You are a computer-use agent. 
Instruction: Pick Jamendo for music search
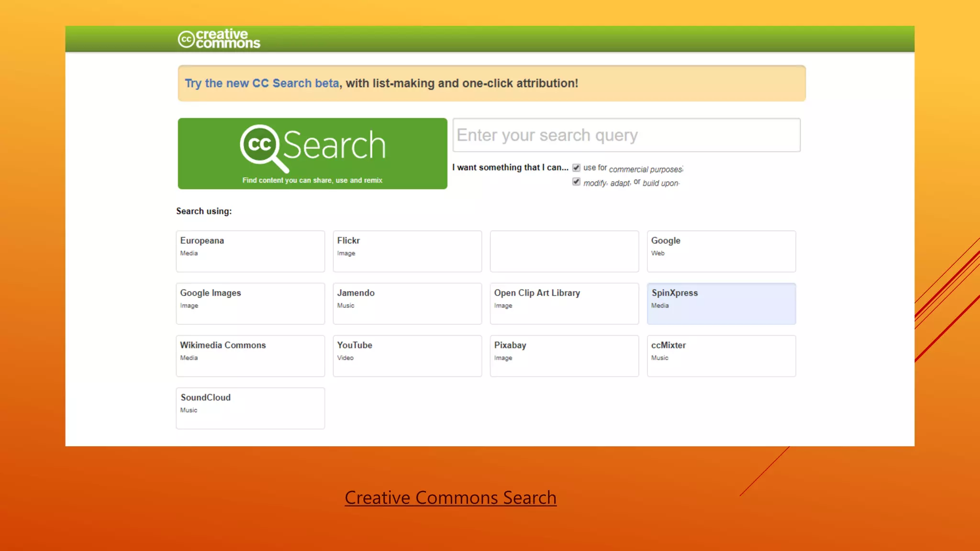tap(407, 303)
